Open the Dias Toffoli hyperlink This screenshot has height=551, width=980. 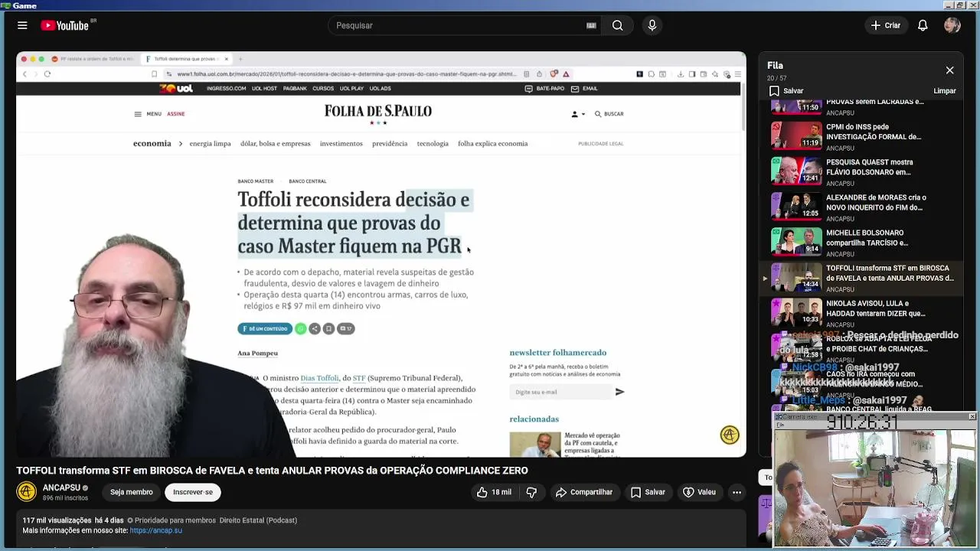[319, 378]
